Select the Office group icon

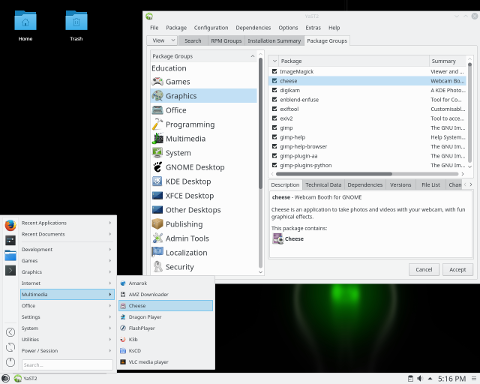point(157,110)
